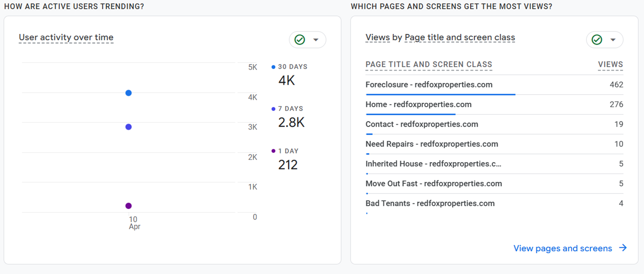Select the Move Out Fast row

(494, 184)
